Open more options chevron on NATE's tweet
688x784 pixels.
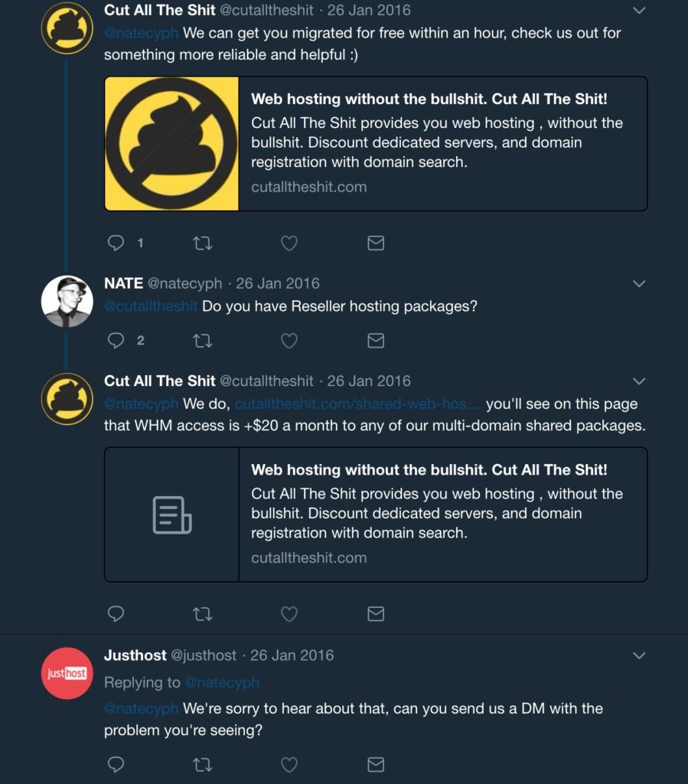639,283
